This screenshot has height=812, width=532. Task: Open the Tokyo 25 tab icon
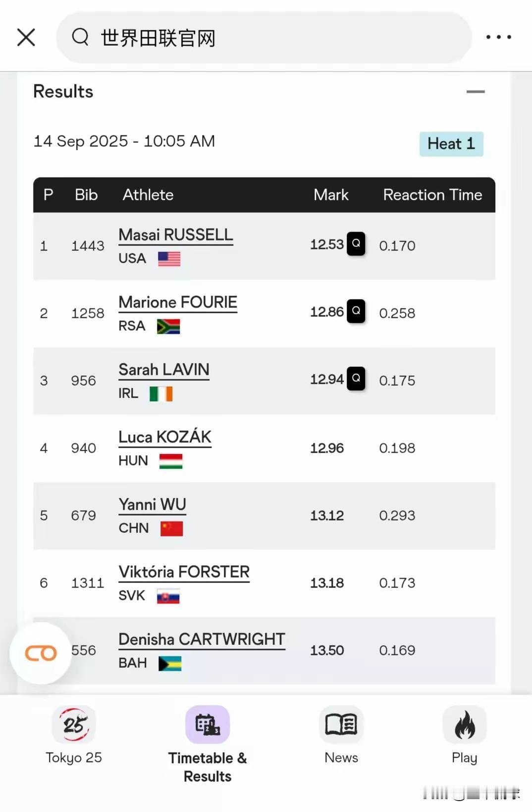[x=74, y=725]
